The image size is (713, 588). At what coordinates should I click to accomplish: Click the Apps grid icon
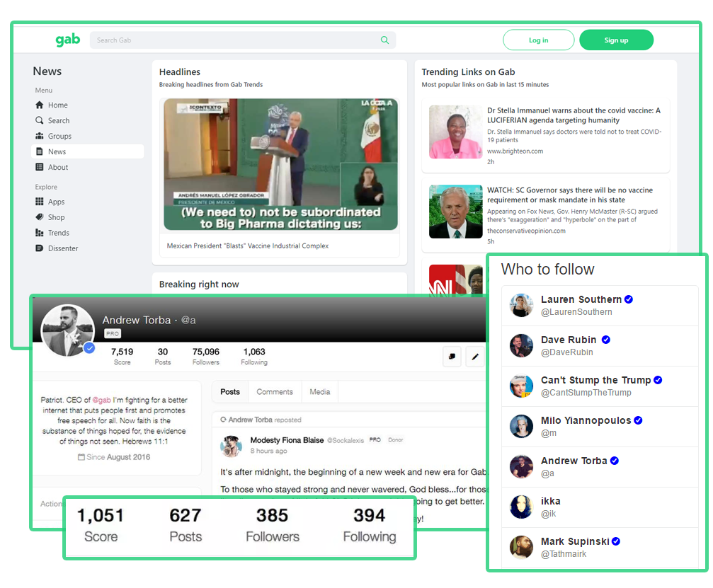click(40, 201)
